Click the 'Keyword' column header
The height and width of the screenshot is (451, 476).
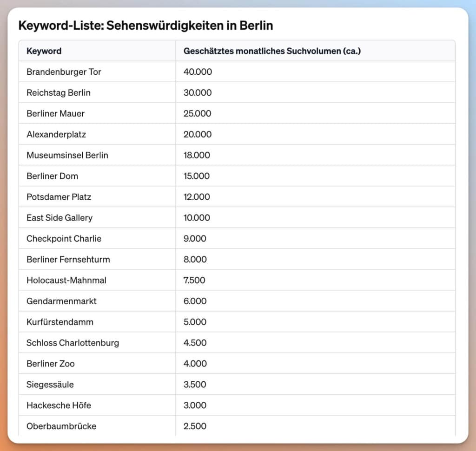(44, 51)
